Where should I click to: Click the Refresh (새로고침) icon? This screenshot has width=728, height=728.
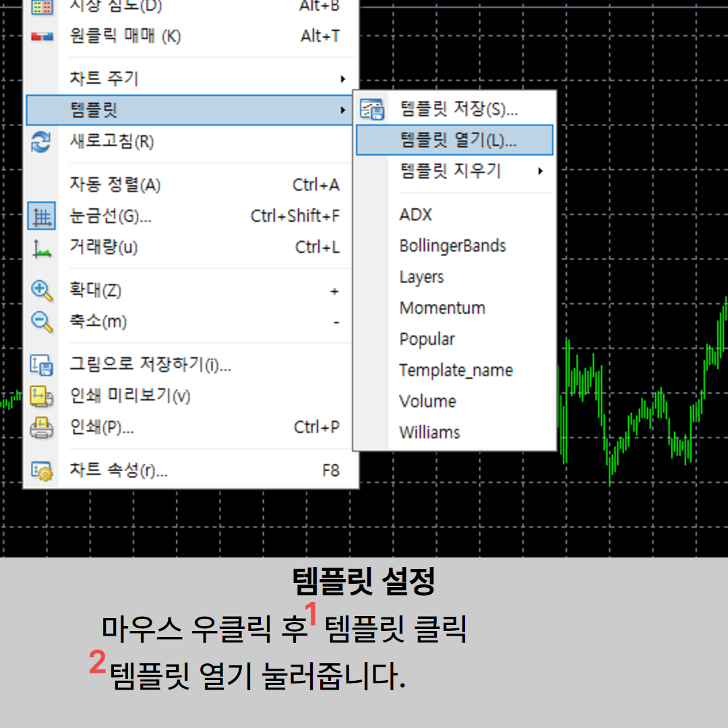tap(42, 142)
